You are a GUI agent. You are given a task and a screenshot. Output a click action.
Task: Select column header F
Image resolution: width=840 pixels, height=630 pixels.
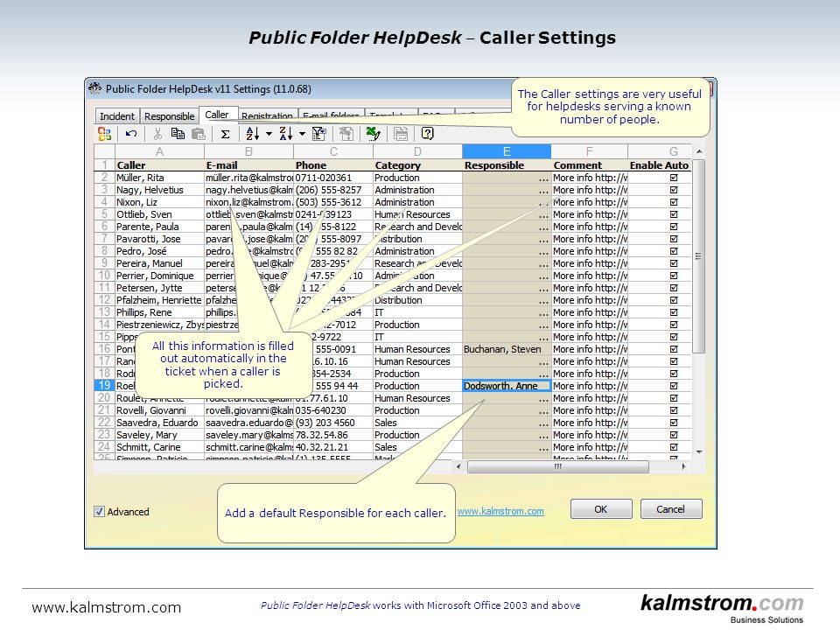point(589,151)
